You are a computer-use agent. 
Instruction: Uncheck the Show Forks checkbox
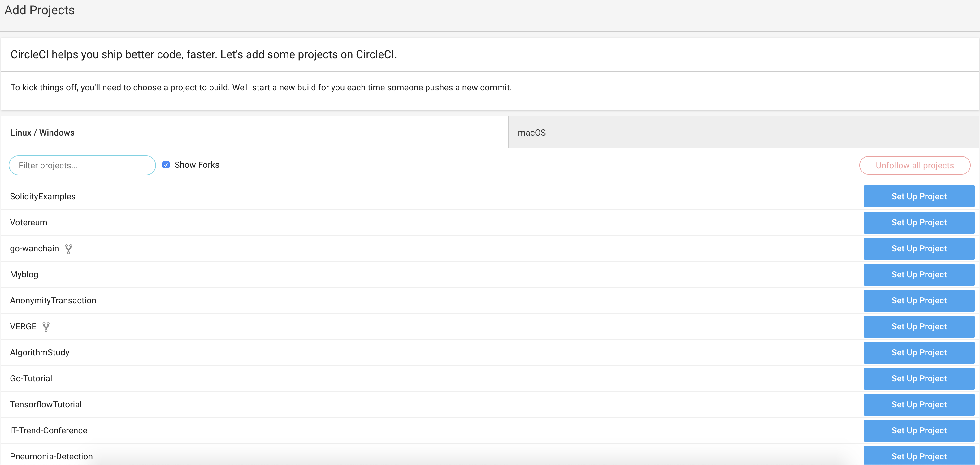[166, 165]
